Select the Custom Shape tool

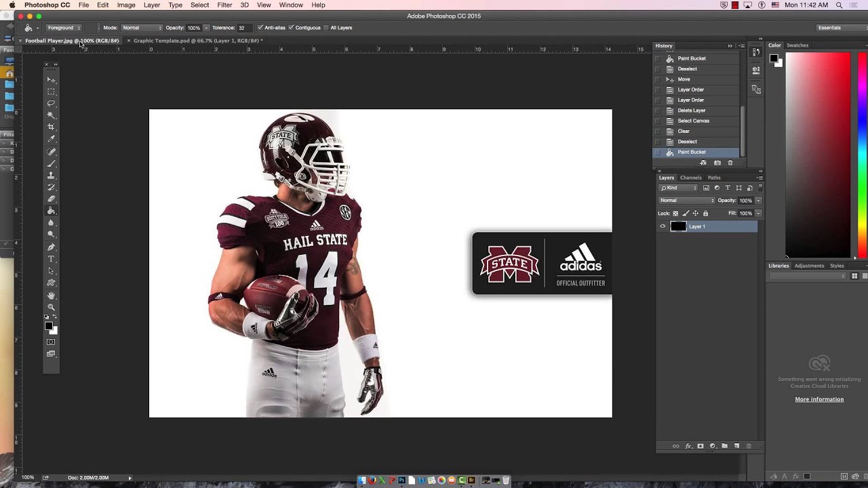coord(51,283)
